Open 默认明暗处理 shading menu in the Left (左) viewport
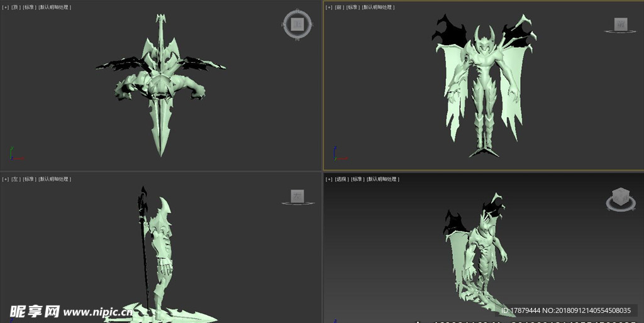This screenshot has width=644, height=323. (55, 179)
